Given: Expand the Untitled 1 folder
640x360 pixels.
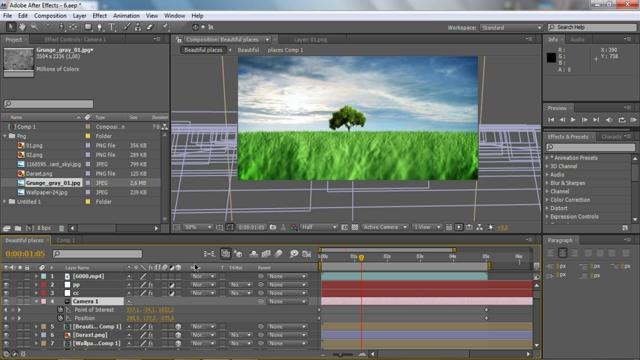Looking at the screenshot, I should [5, 202].
